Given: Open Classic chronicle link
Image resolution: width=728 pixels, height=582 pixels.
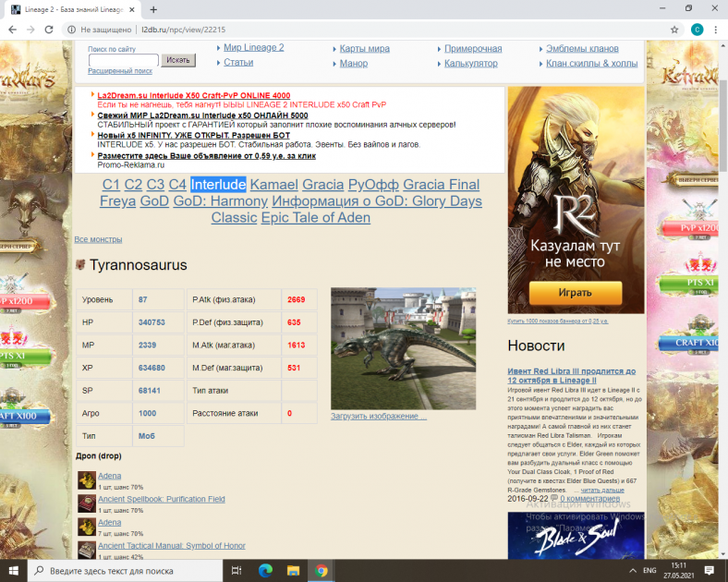Looking at the screenshot, I should [x=234, y=218].
